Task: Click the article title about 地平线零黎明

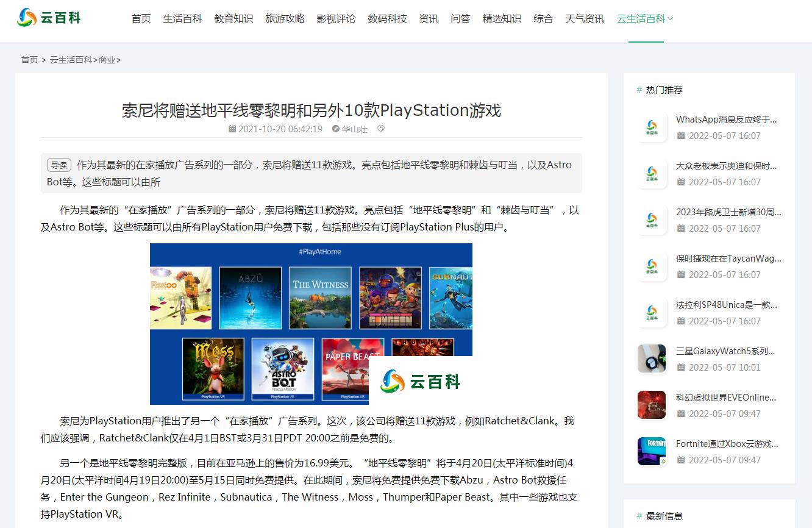Action: coord(312,110)
